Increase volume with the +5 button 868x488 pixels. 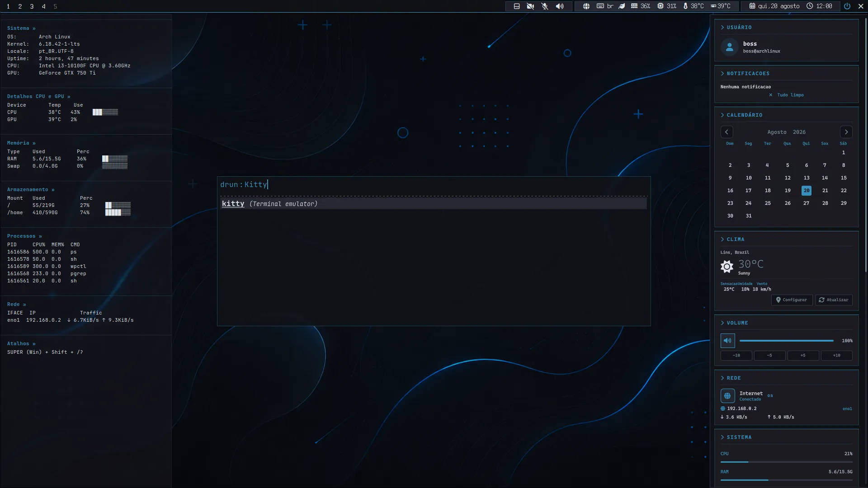(803, 356)
